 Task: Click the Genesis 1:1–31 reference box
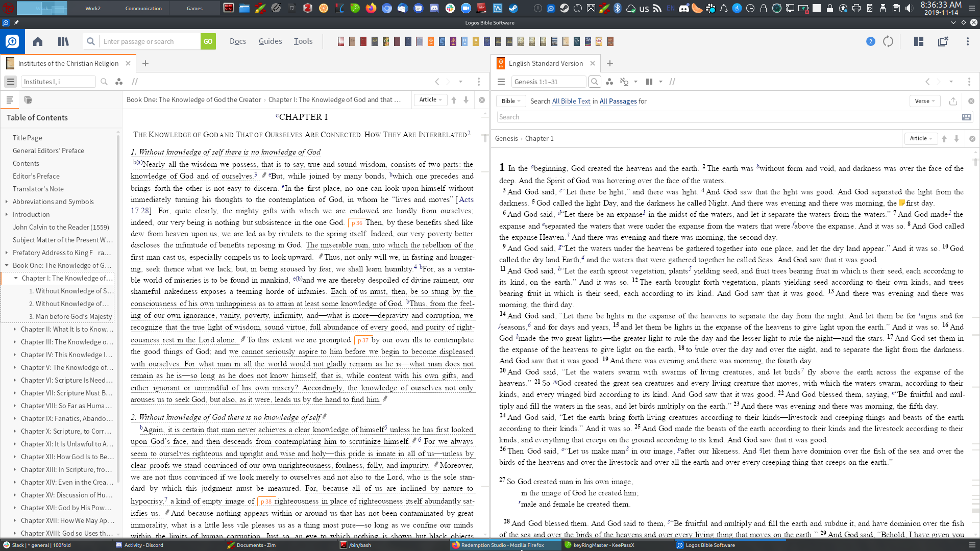coord(549,82)
